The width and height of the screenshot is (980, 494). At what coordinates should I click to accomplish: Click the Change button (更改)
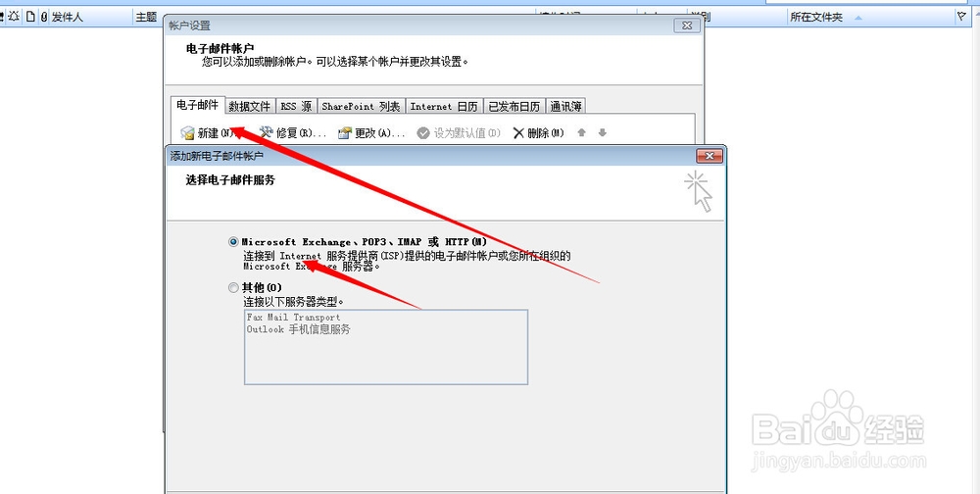click(x=371, y=133)
